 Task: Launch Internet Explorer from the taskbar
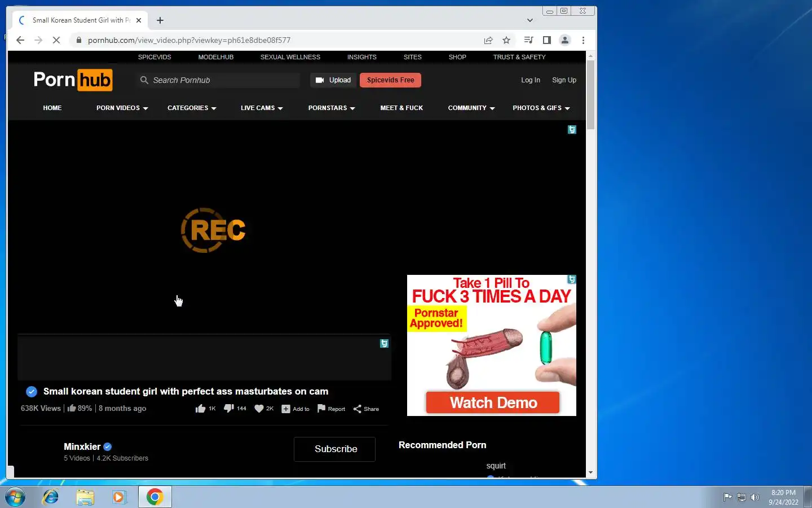coord(51,497)
